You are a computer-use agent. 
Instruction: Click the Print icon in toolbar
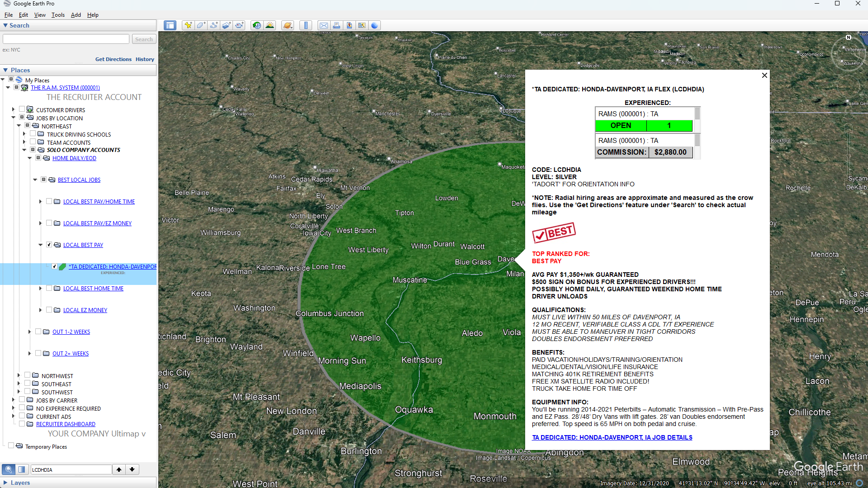click(337, 25)
